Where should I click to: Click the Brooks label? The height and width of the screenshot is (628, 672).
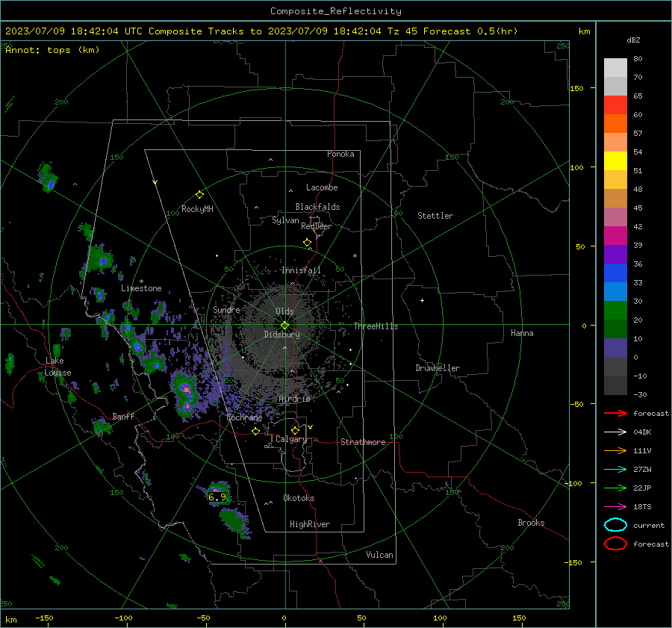tap(531, 523)
